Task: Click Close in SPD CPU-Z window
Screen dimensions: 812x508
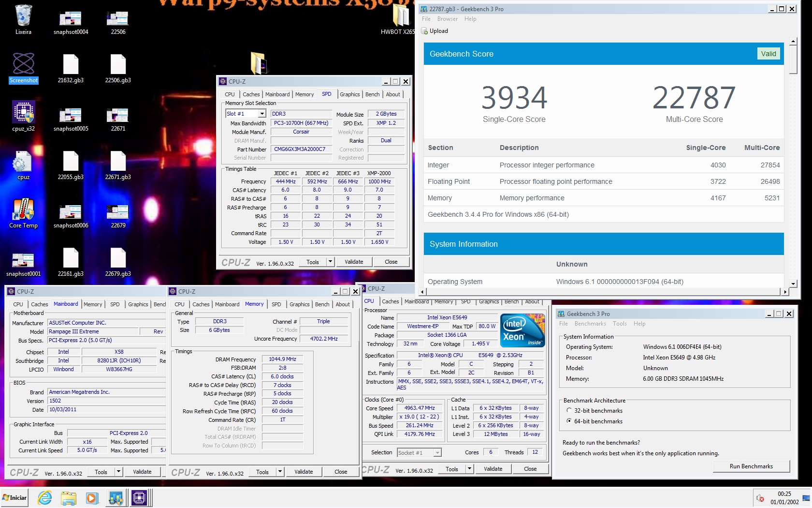Action: (391, 262)
